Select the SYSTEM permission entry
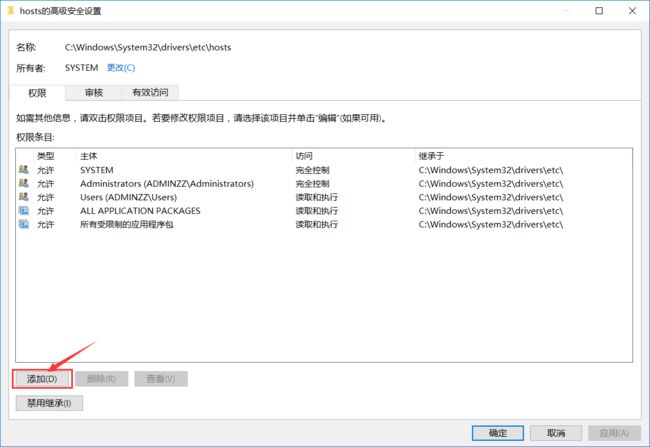Screen dimensions: 650x447 point(324,170)
